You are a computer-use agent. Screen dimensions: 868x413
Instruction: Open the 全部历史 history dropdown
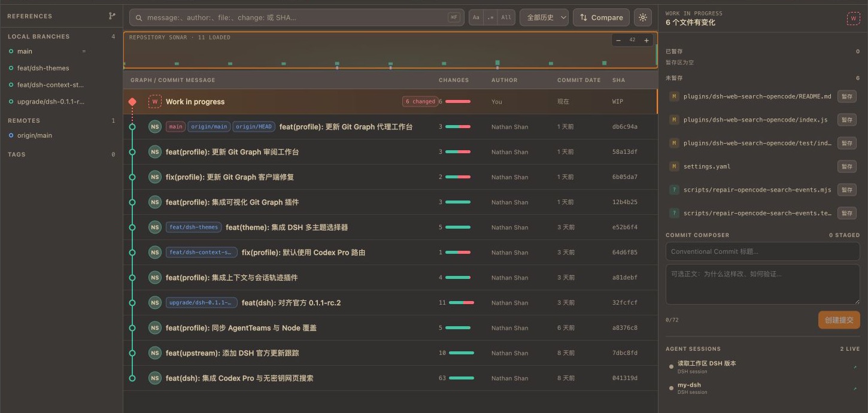click(x=544, y=17)
